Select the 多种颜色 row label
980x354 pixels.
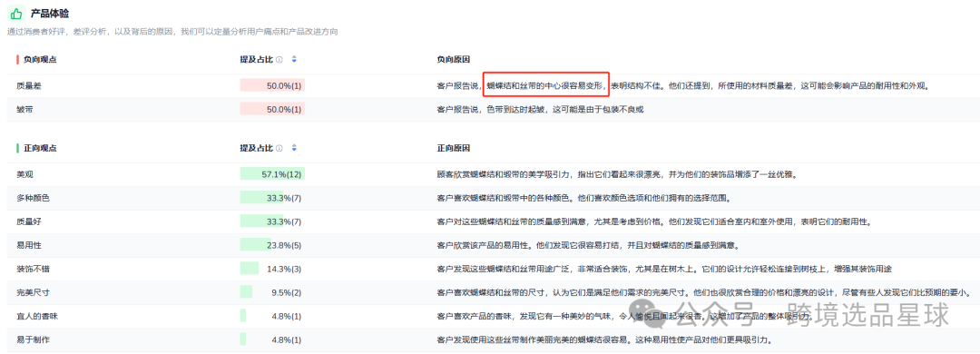34,198
